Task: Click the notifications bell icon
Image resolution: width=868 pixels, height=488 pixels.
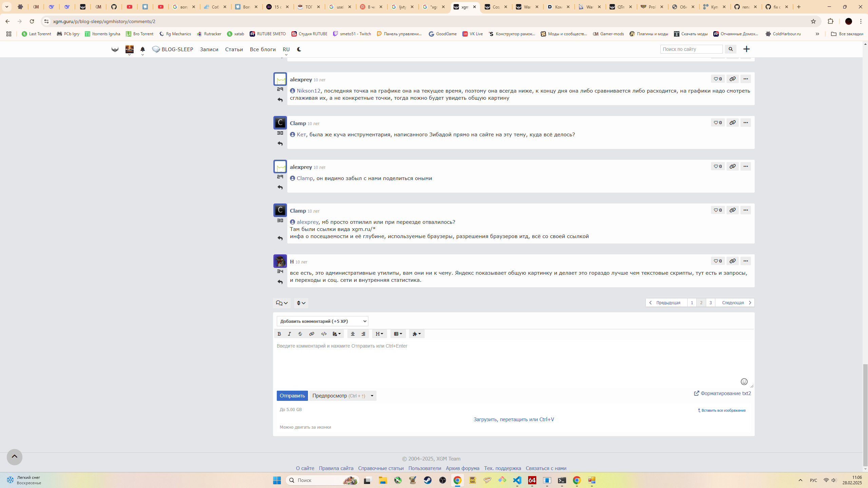Action: click(x=142, y=50)
